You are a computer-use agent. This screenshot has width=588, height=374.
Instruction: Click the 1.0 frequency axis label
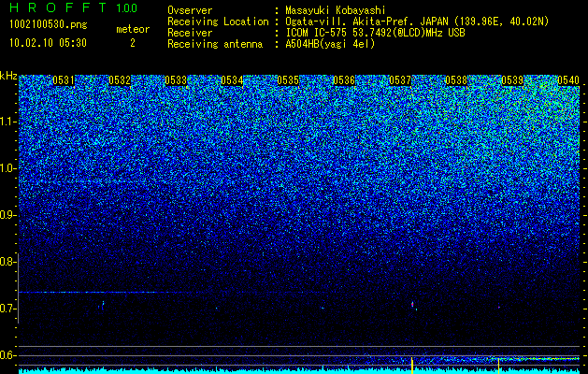coord(7,168)
